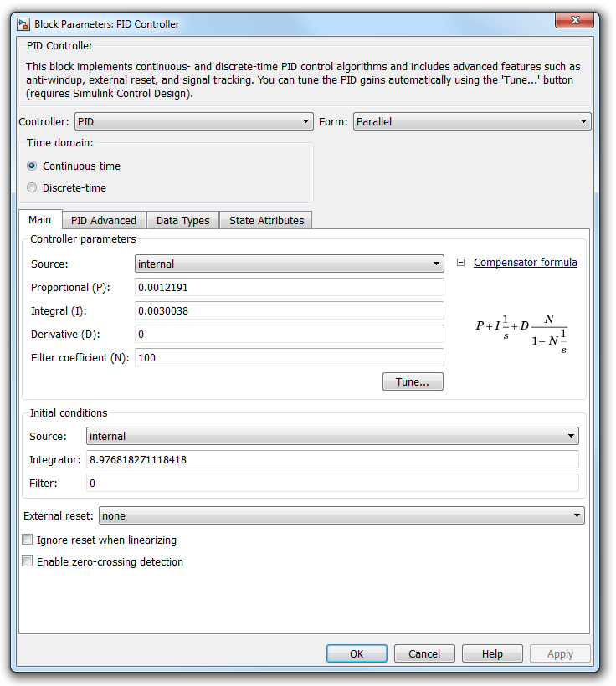Enable Ignore reset when linearizing

click(x=28, y=540)
